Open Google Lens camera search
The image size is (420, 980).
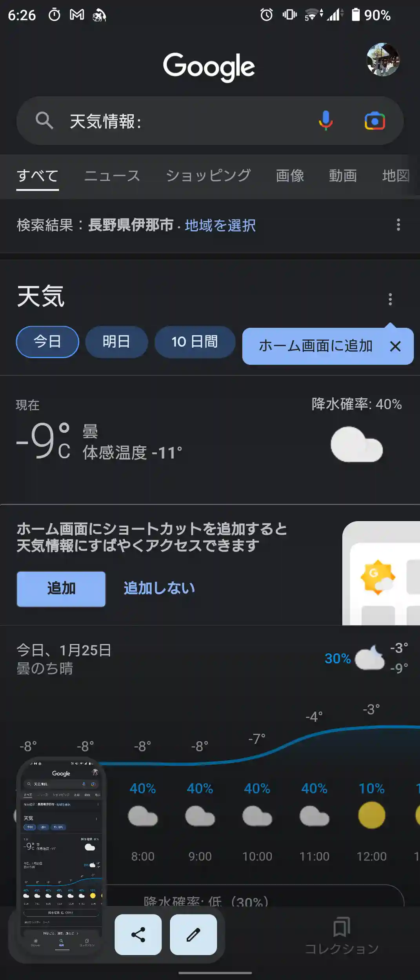click(x=375, y=121)
